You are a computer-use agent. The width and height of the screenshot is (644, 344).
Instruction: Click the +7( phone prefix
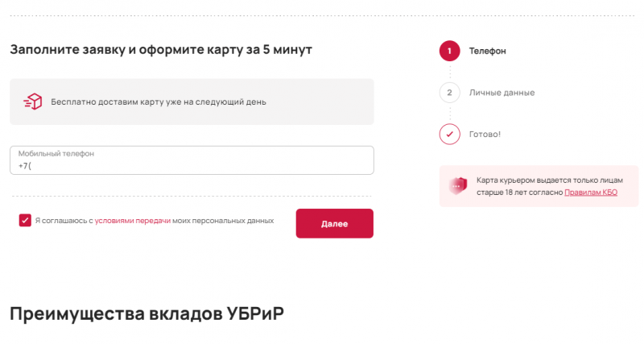tap(24, 166)
